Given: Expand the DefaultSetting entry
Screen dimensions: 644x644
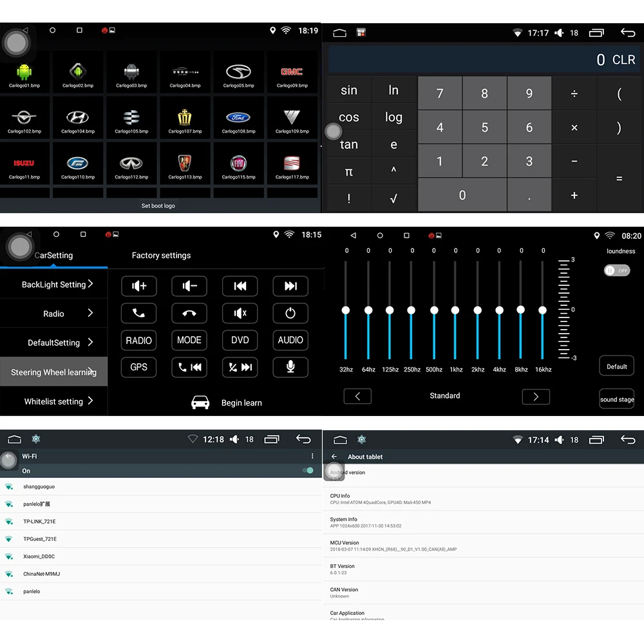Looking at the screenshot, I should pos(54,343).
